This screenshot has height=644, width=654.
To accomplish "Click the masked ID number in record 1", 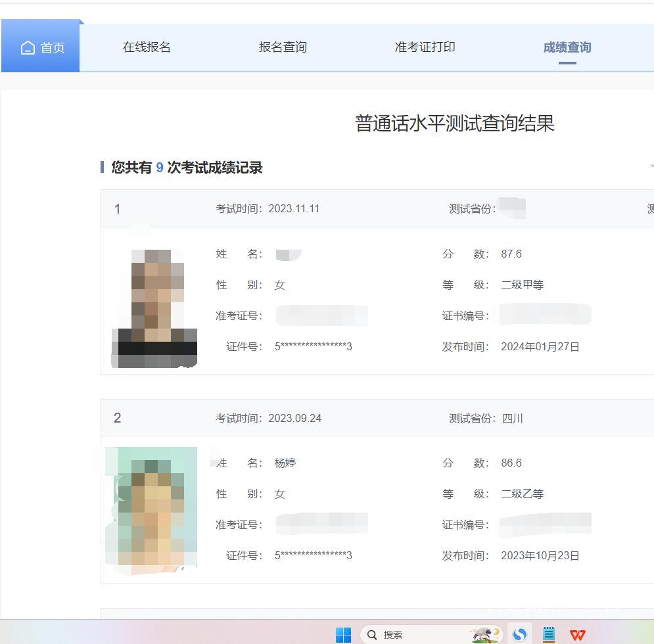I will click(314, 346).
